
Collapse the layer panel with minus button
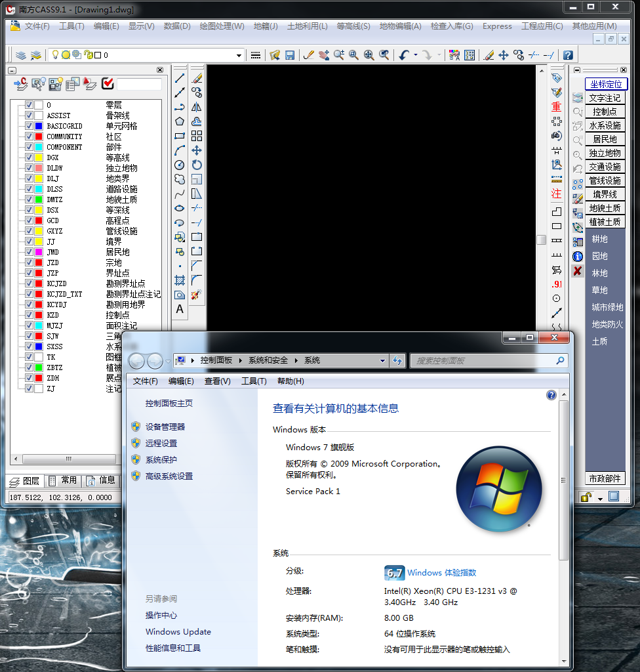(12, 70)
